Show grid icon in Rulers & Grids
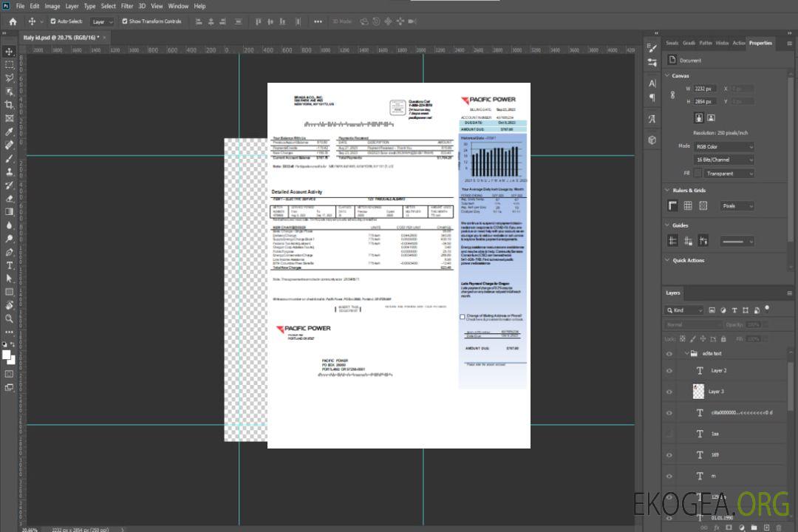798x532 pixels. (687, 206)
